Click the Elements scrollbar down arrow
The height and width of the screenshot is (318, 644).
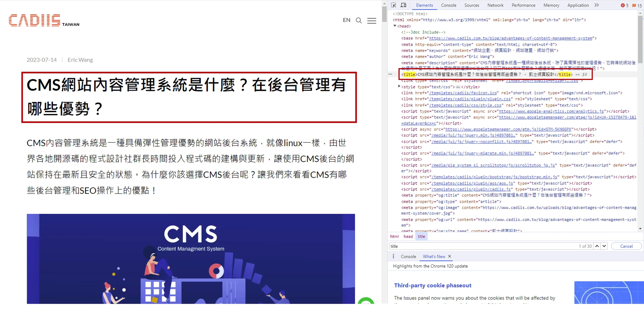[640, 228]
